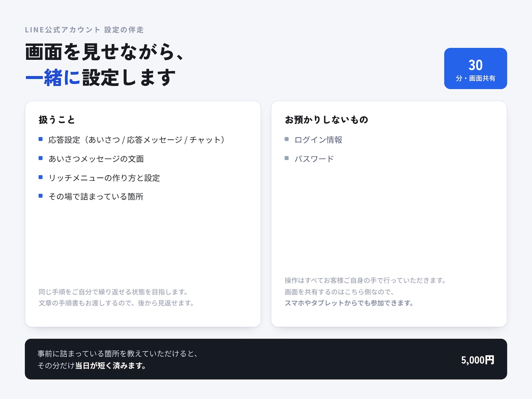Click the gray square bullet beside ログイン情報
Image resolution: width=532 pixels, height=399 pixels.
(x=286, y=139)
